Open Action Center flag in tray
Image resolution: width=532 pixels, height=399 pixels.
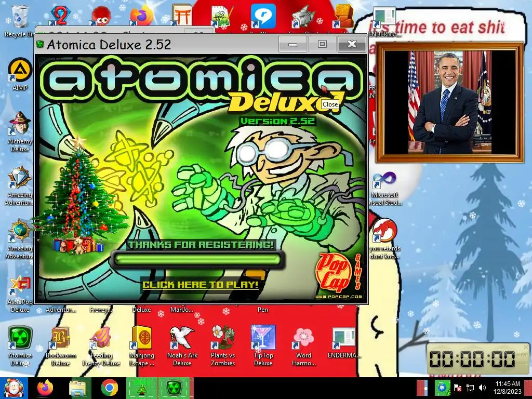click(x=457, y=388)
